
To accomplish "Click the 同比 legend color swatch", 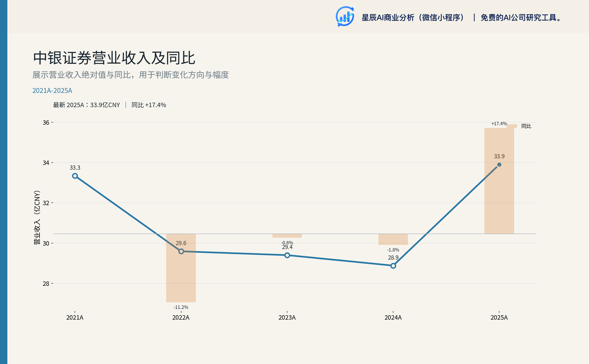I will (512, 126).
